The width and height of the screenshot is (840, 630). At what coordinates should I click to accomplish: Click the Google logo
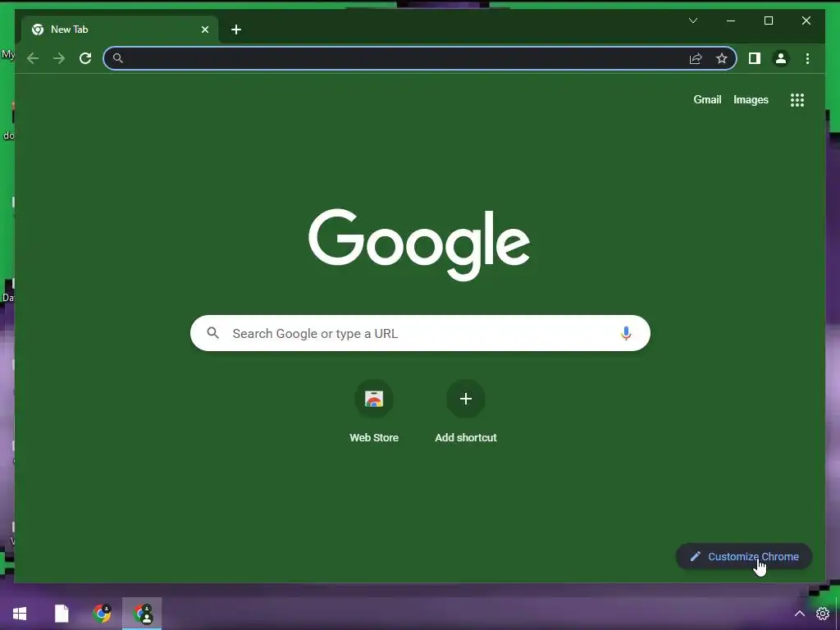pyautogui.click(x=419, y=244)
